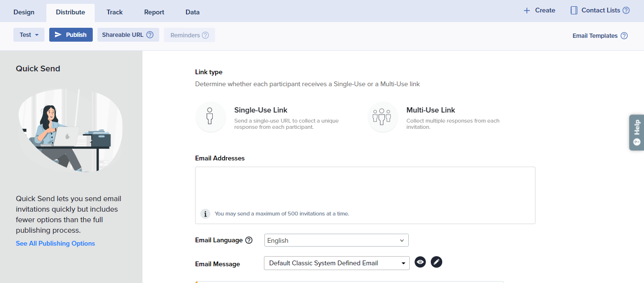
Task: Select the Single-Use Link option
Action: click(261, 110)
